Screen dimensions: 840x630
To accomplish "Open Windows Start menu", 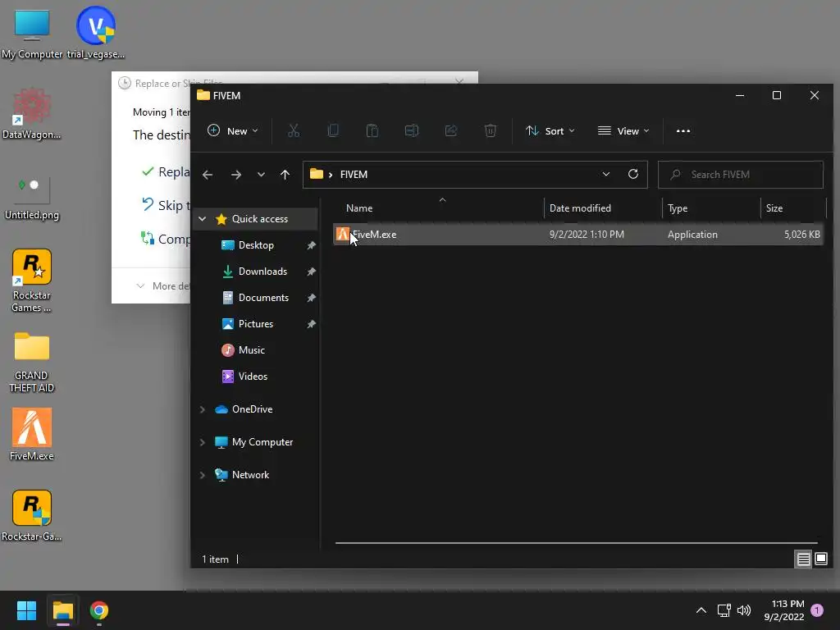I will coord(26,610).
